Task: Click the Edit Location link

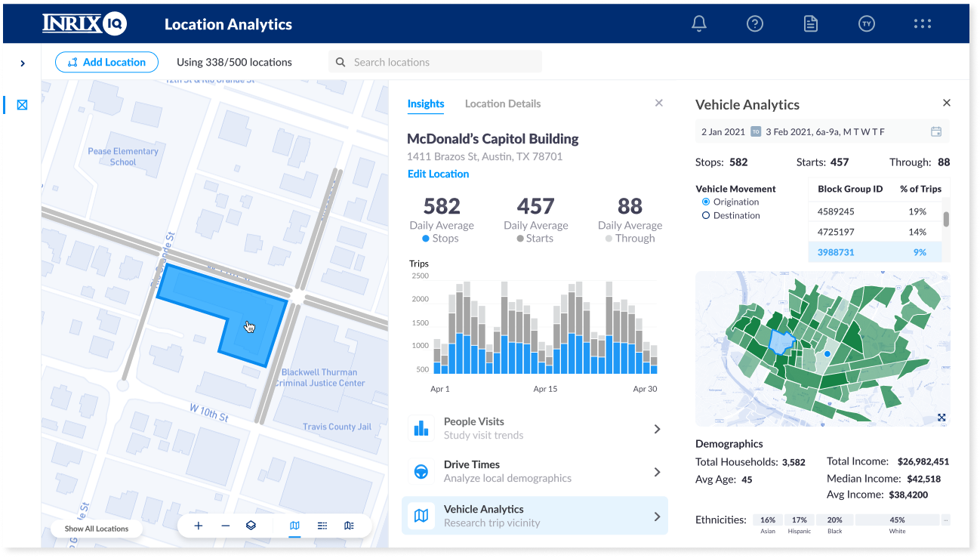Action: coord(438,174)
